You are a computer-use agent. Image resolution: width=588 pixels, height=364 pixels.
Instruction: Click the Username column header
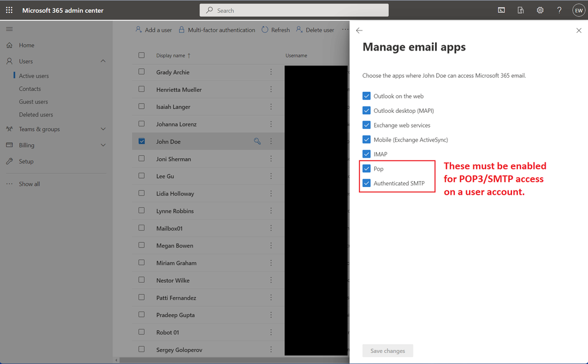click(x=296, y=55)
